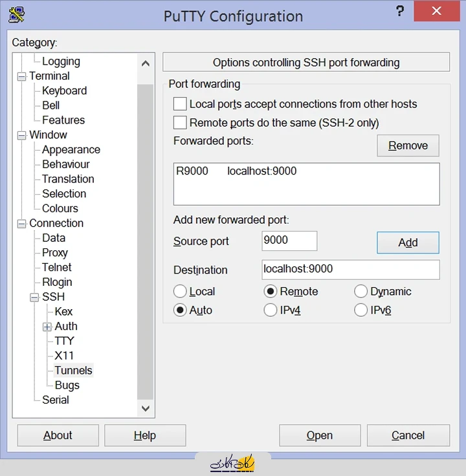Tick Remote ports do the same checkbox

pos(180,123)
